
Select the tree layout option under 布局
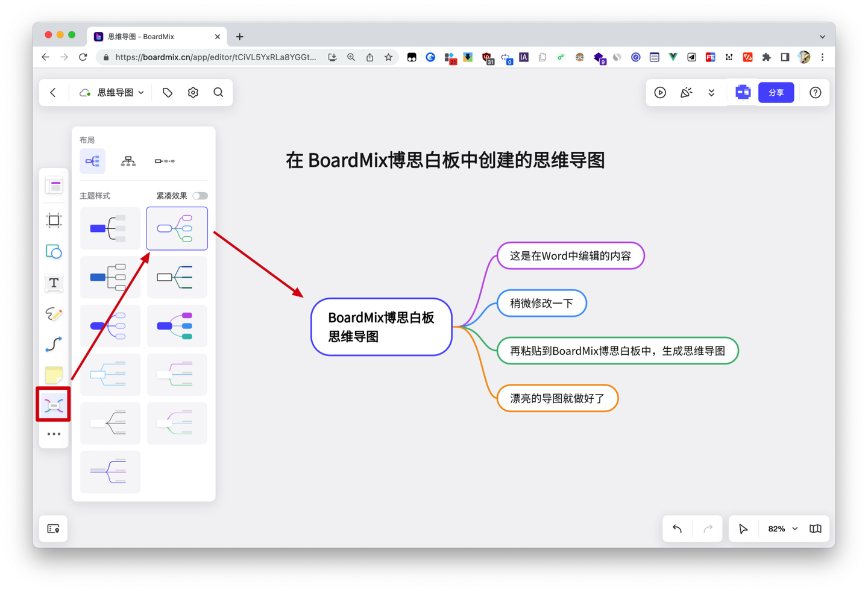[128, 161]
